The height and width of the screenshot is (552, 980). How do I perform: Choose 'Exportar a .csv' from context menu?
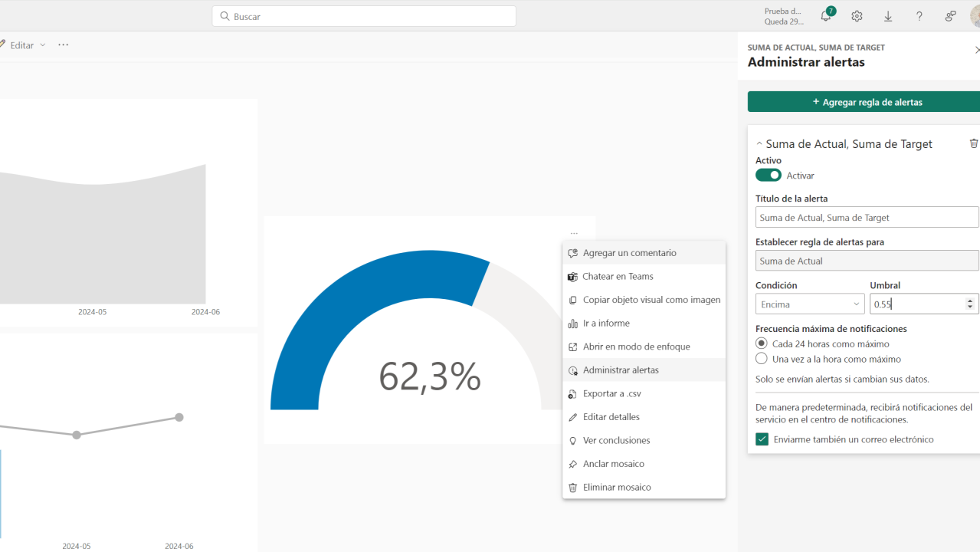[x=611, y=393]
